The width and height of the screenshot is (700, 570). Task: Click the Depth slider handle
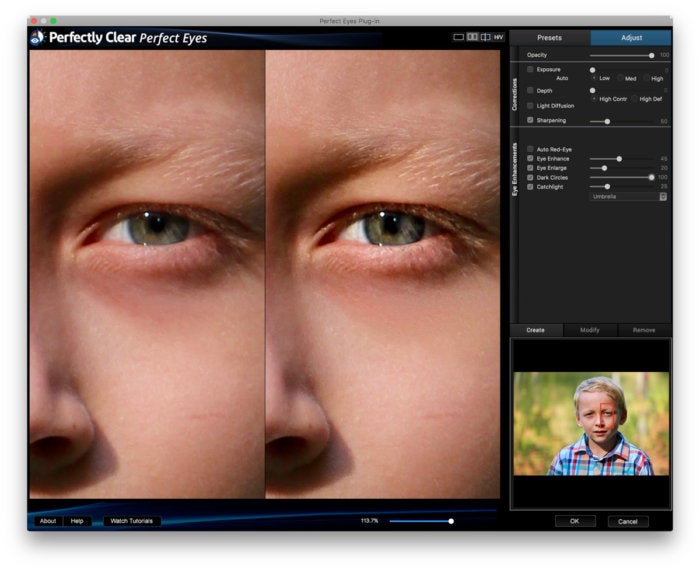coord(592,91)
